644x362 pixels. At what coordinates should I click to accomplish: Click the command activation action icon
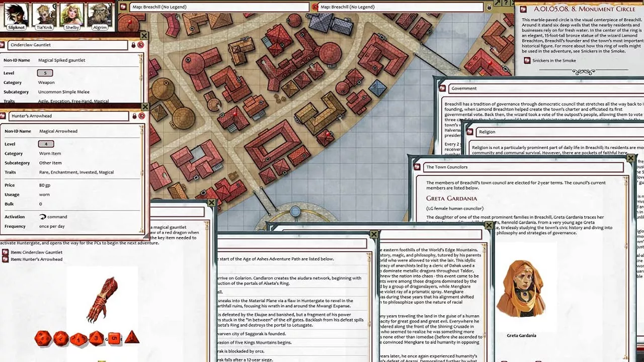point(42,217)
